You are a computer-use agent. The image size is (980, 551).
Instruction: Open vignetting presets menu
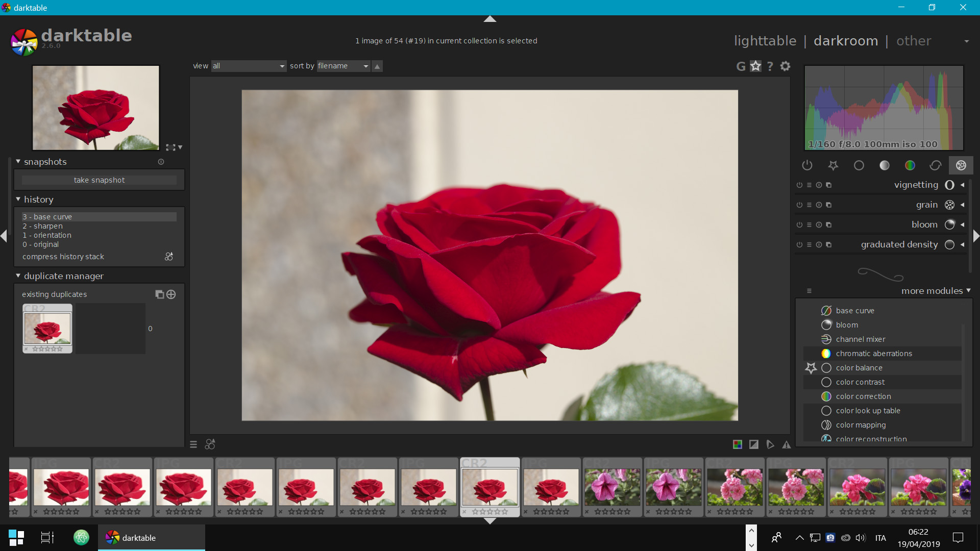pyautogui.click(x=809, y=185)
